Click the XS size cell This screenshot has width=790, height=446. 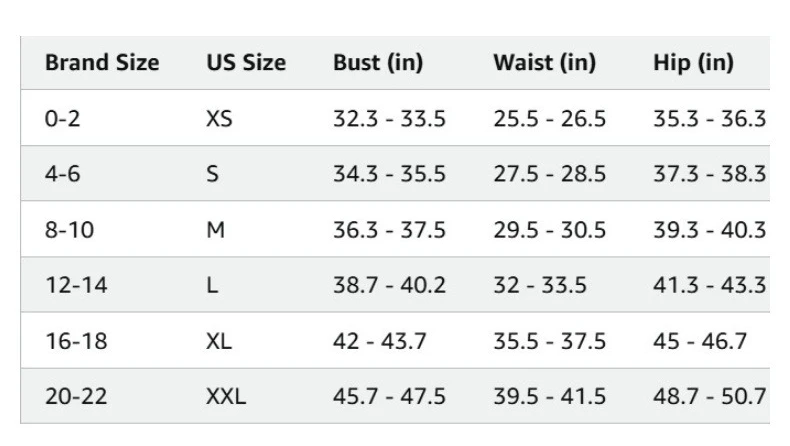219,119
